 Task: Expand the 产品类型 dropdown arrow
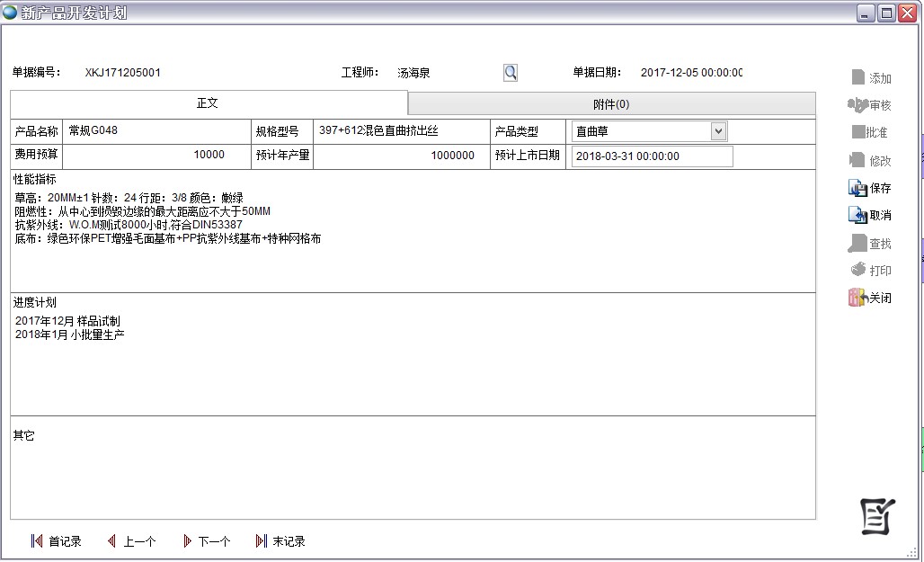tap(718, 131)
